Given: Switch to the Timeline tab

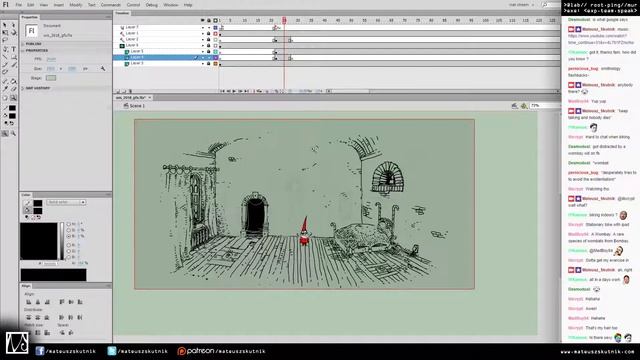Looking at the screenshot, I should pos(122,13).
